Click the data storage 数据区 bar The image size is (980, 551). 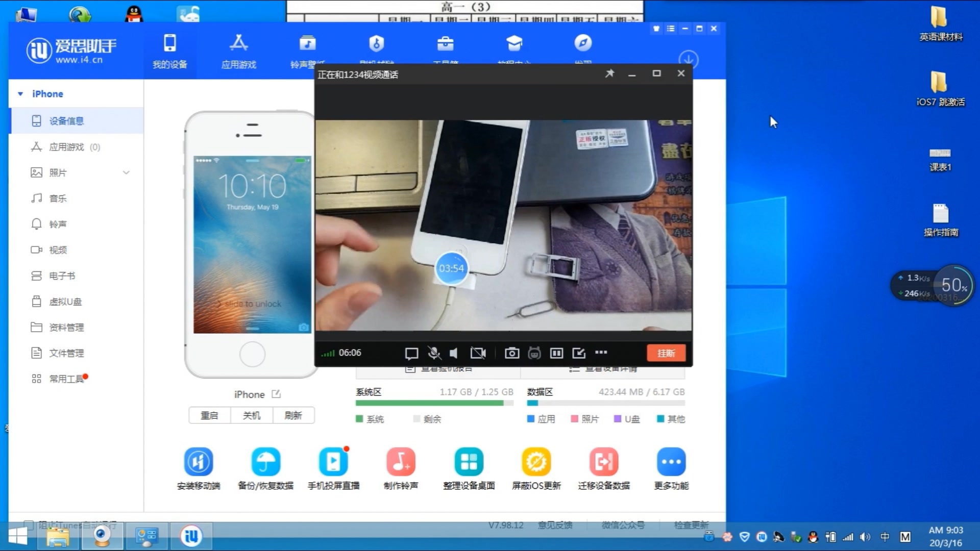click(x=606, y=403)
